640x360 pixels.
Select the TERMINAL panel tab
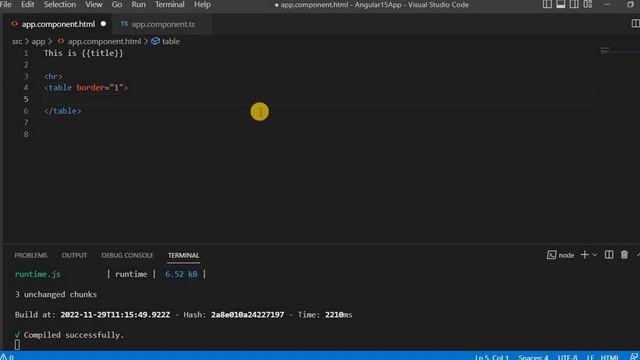(x=183, y=255)
